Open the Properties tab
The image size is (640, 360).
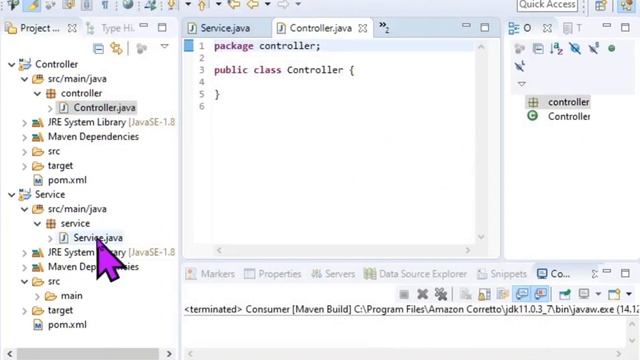[x=273, y=274]
